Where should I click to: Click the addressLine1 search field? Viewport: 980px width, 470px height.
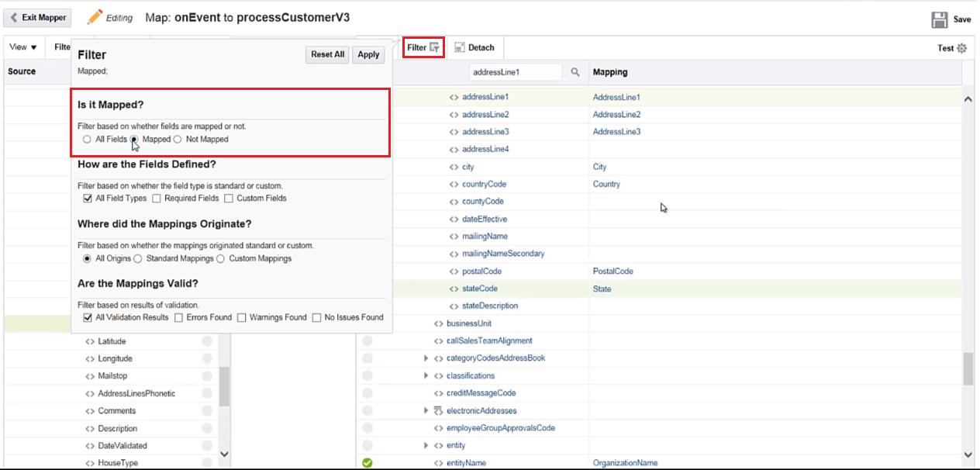(516, 72)
